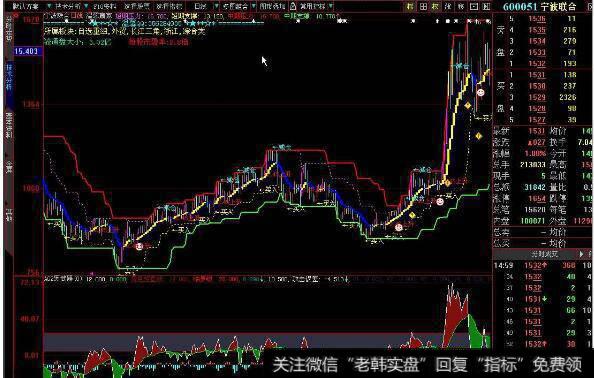
Task: Click the sell level 1 price 1532
Action: pyautogui.click(x=537, y=63)
